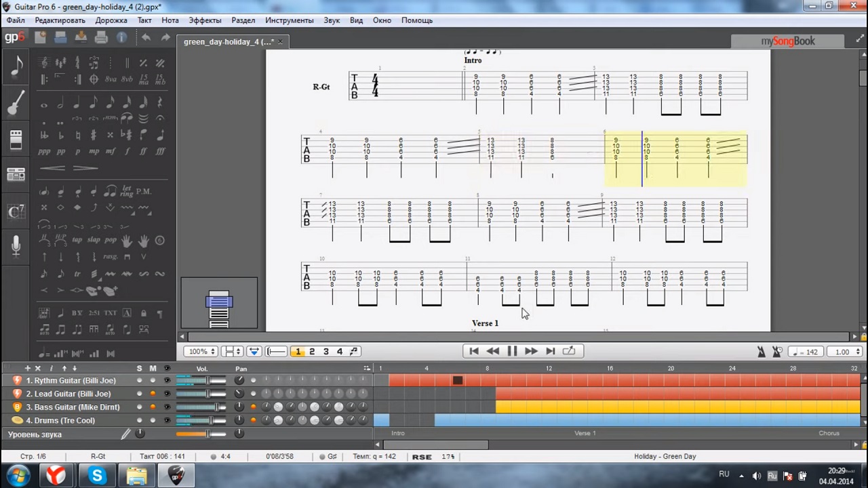Choose the 8va octave marking
Image resolution: width=868 pixels, height=488 pixels.
(111, 80)
